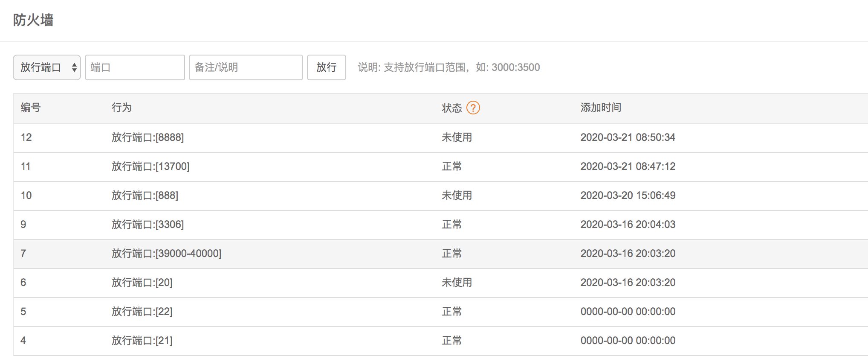Open the 放行端口 rule type dropdown
Viewport: 868px width, 356px height.
[47, 67]
